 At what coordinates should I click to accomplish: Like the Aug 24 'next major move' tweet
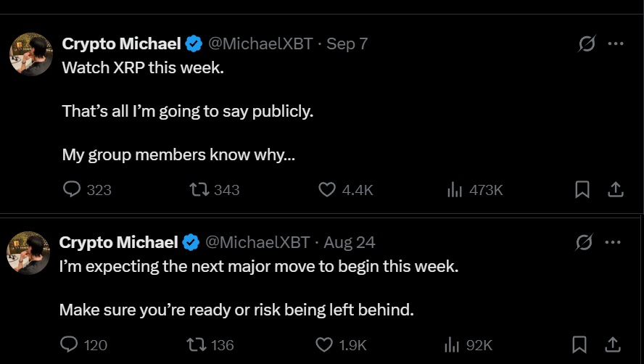pos(325,344)
